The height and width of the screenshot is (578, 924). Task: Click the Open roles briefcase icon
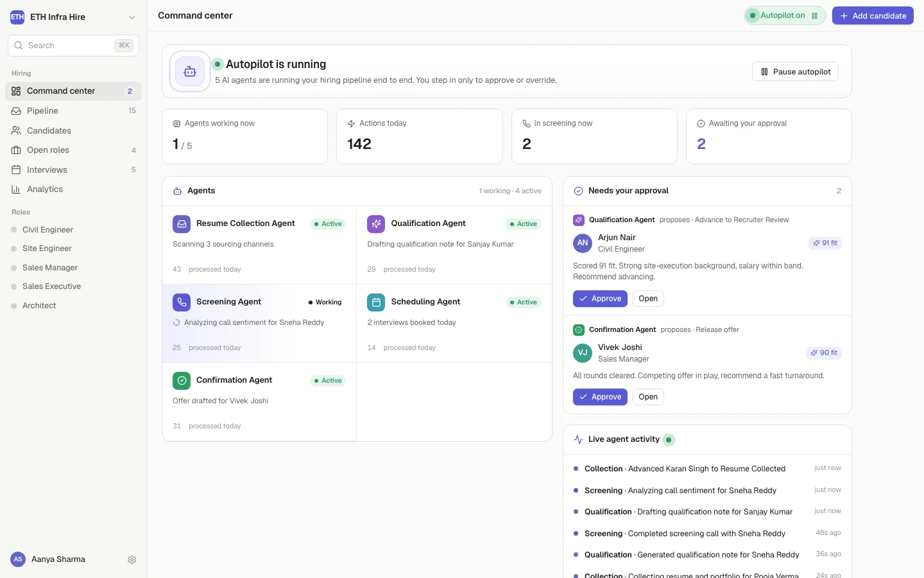click(16, 150)
